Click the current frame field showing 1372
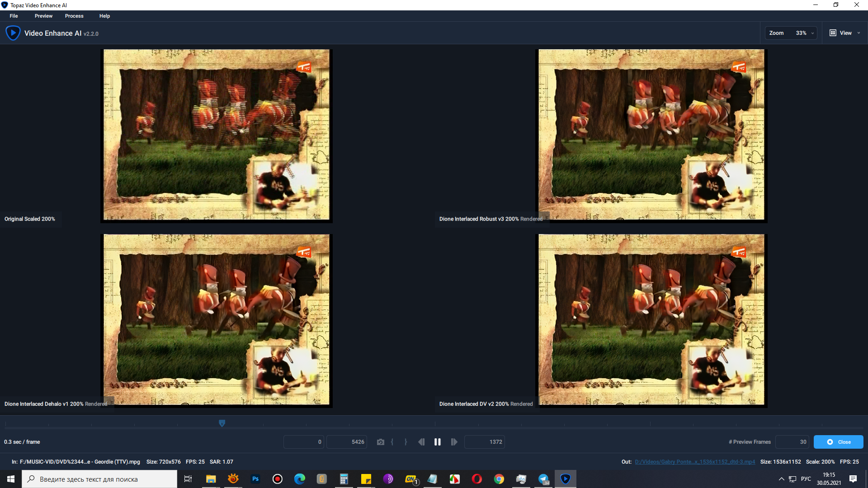The image size is (868, 488). [x=485, y=442]
